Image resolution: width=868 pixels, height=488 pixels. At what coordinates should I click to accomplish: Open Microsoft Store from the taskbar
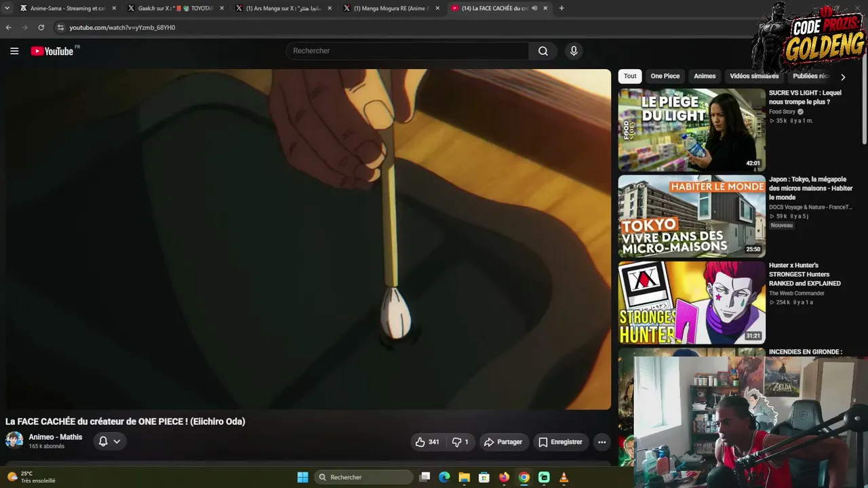click(x=484, y=477)
